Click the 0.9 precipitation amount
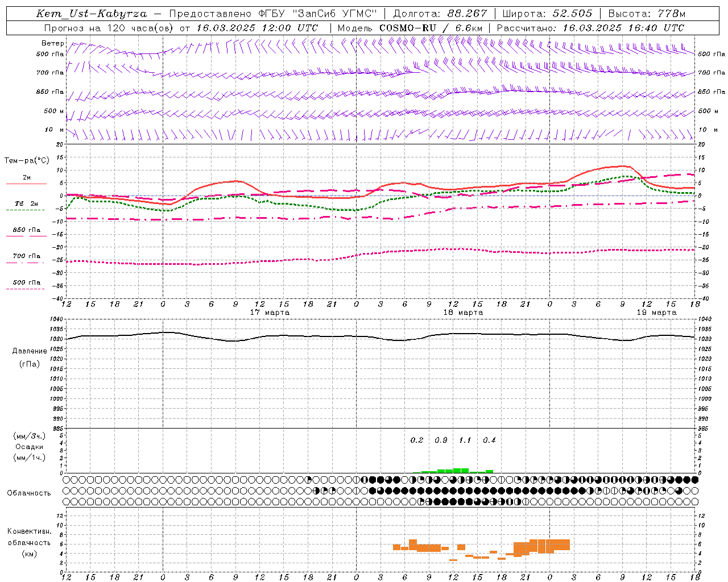The width and height of the screenshot is (728, 582). tap(441, 440)
